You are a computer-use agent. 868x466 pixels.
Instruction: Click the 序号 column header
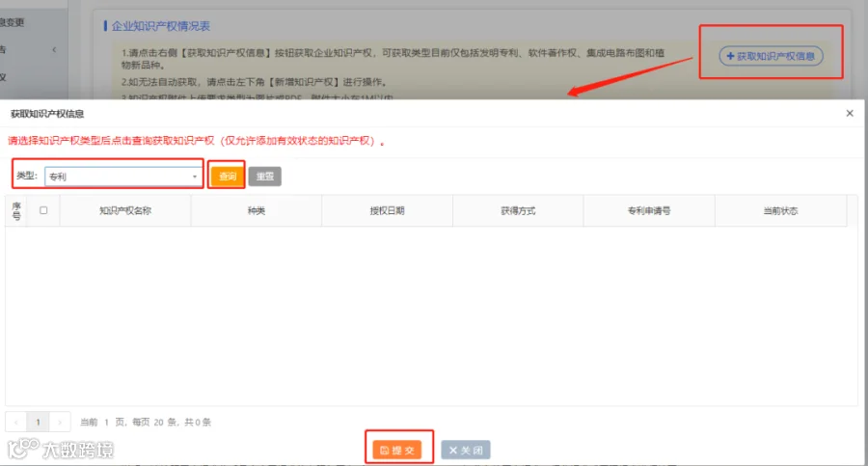(16, 210)
